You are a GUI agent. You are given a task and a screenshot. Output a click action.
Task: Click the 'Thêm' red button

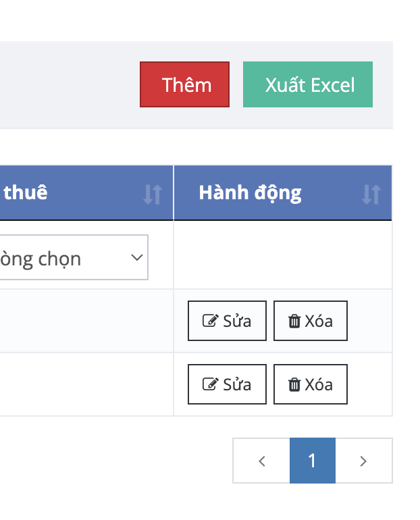click(x=185, y=84)
